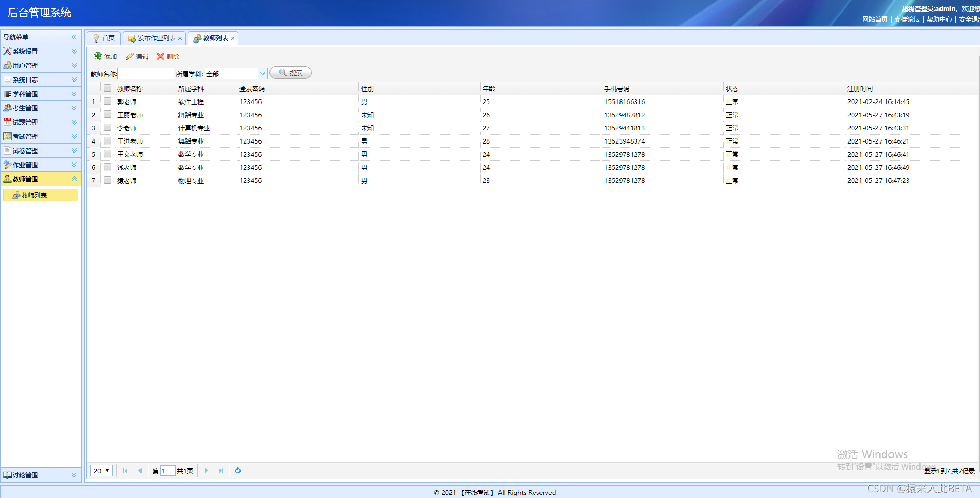
Task: Click the 作业管理 icon in sidebar
Action: 7,165
